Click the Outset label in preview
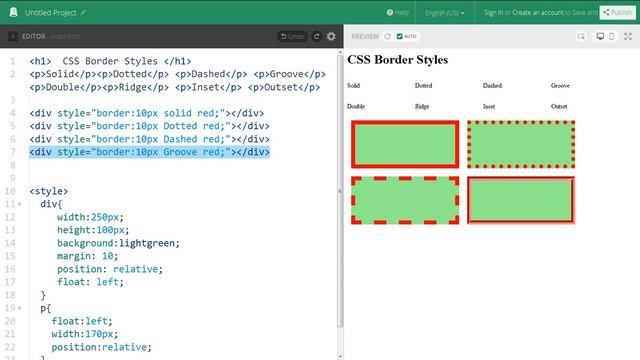640x360 pixels. (x=559, y=106)
